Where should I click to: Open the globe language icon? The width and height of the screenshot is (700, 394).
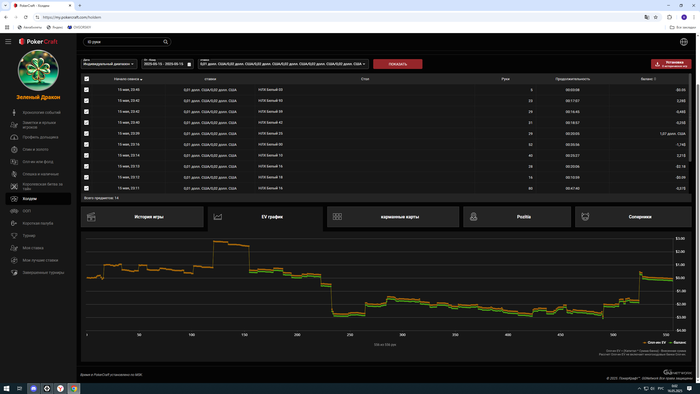coord(683,42)
